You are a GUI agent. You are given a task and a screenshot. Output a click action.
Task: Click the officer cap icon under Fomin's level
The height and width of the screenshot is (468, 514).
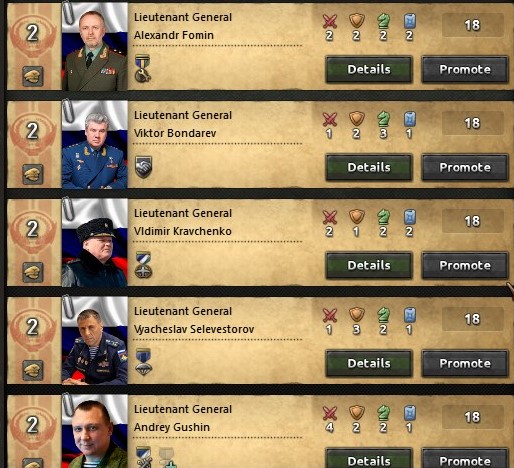33,76
